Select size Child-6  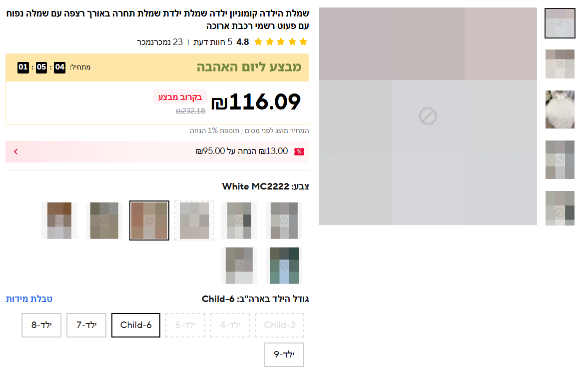click(x=136, y=325)
